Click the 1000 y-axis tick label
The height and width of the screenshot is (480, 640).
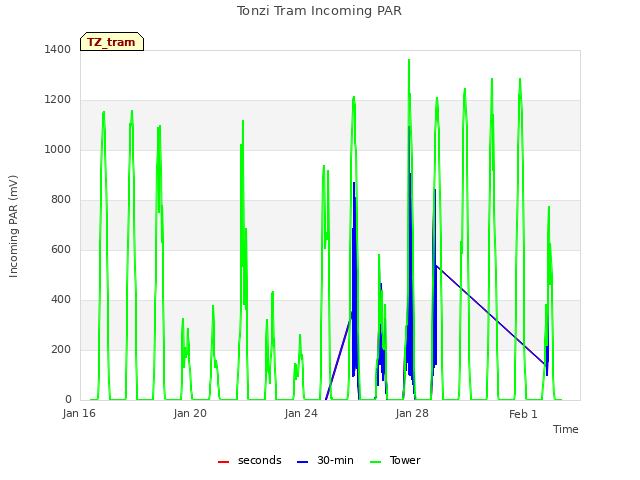click(x=58, y=149)
